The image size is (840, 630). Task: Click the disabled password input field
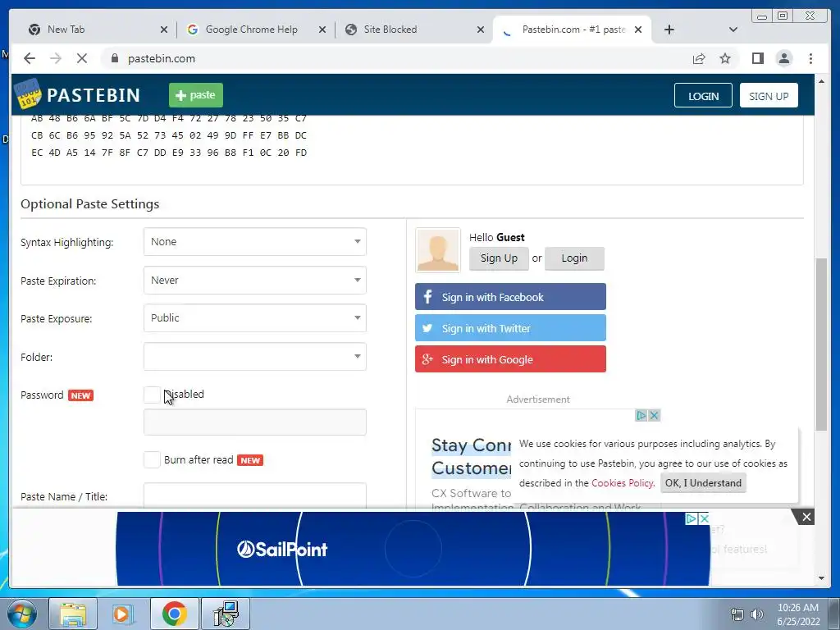pos(254,422)
